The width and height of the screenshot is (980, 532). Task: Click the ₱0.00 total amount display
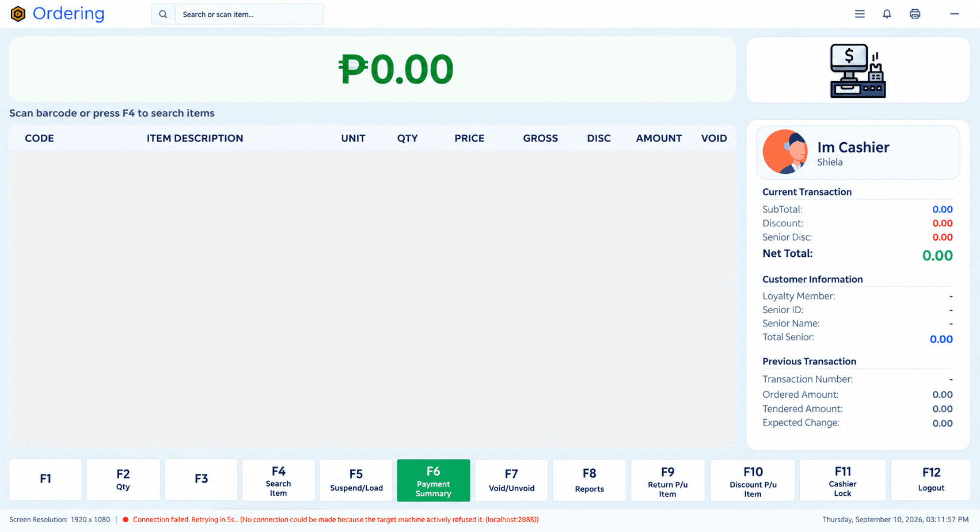click(x=396, y=70)
